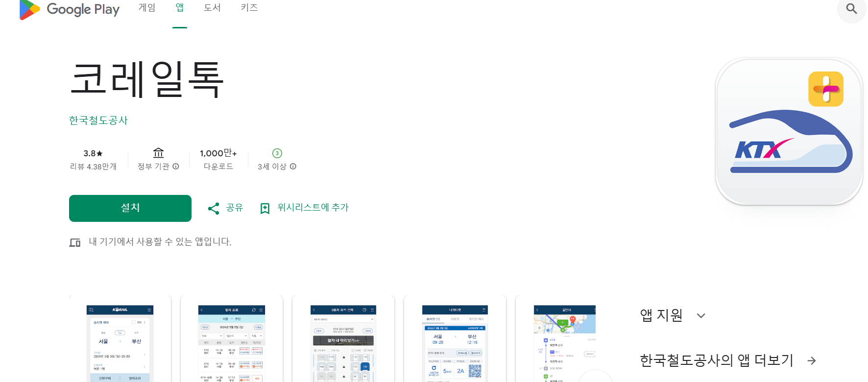The width and height of the screenshot is (868, 382).
Task: Click the share icon next to 공유
Action: point(214,208)
